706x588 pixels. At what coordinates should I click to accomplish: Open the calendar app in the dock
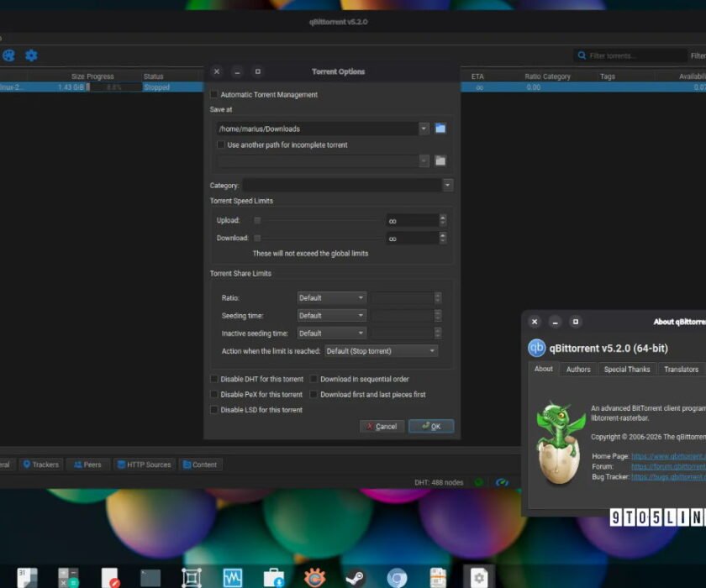27,577
